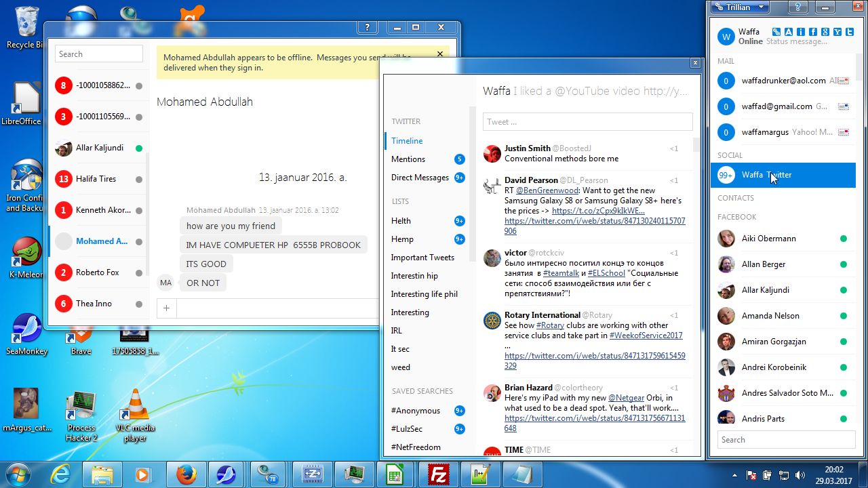Image resolution: width=868 pixels, height=488 pixels.
Task: Click the Online status selector under Waffa
Action: (751, 41)
